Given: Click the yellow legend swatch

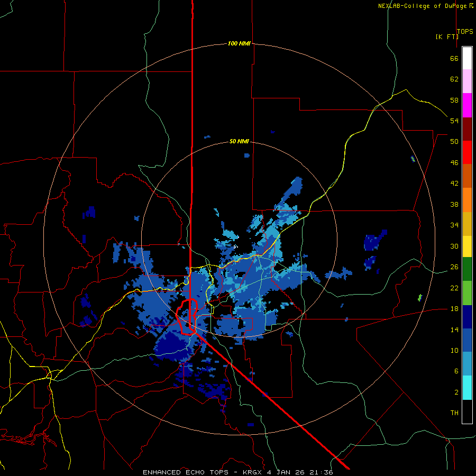Looking at the screenshot, I should point(467,246).
